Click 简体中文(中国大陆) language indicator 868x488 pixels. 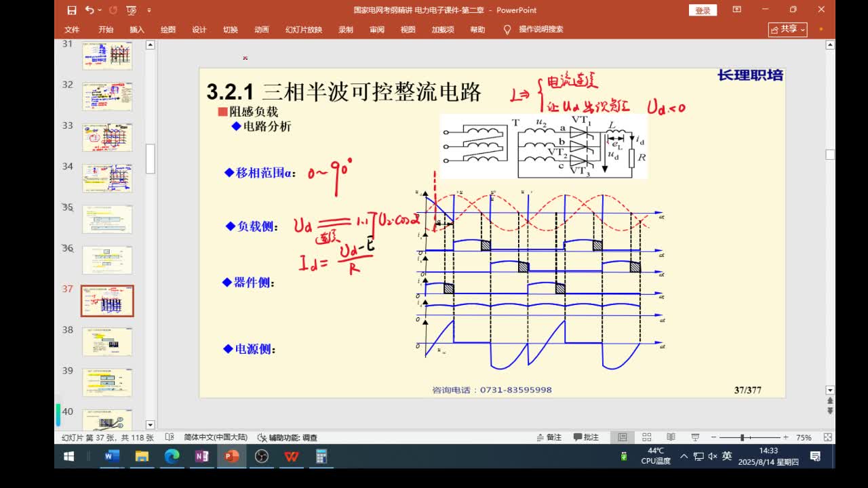(x=216, y=438)
